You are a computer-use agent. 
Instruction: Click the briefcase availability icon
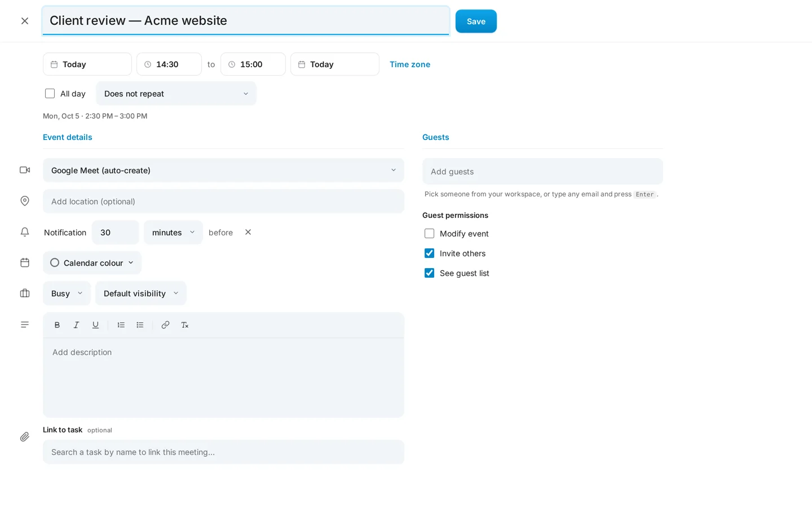point(25,293)
